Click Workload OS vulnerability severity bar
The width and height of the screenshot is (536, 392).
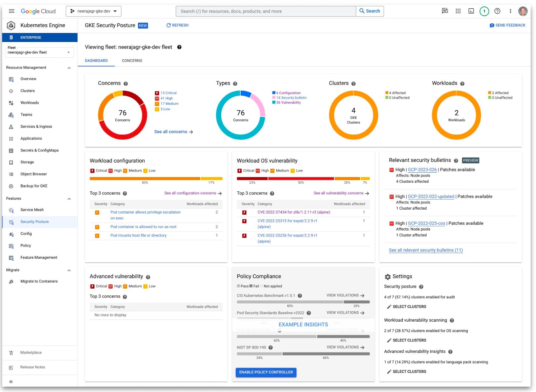click(303, 178)
